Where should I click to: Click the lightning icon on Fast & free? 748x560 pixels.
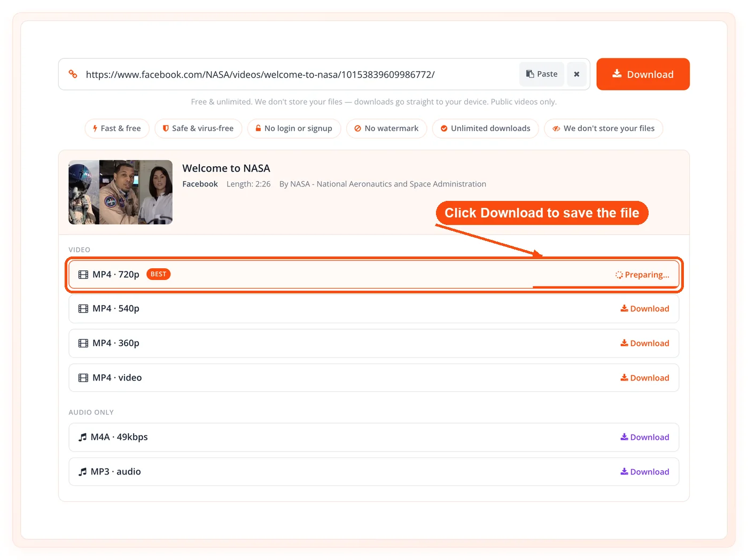[x=95, y=128]
